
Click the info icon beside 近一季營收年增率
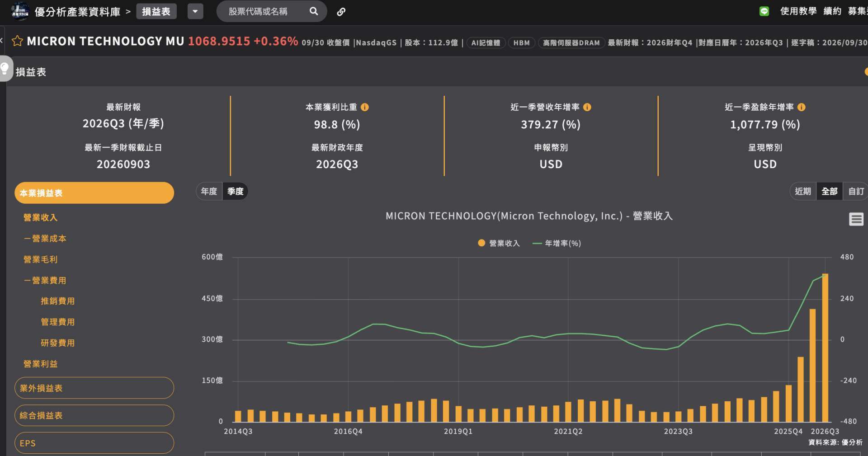click(x=587, y=107)
